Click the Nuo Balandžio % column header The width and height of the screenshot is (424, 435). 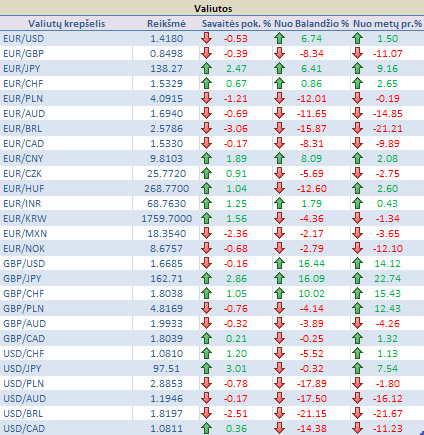tap(311, 24)
